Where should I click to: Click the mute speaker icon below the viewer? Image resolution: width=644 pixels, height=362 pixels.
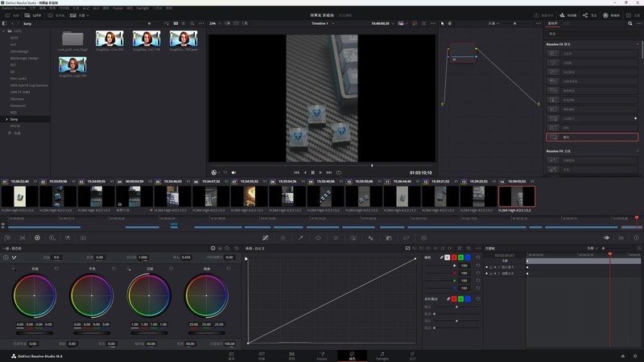234,172
